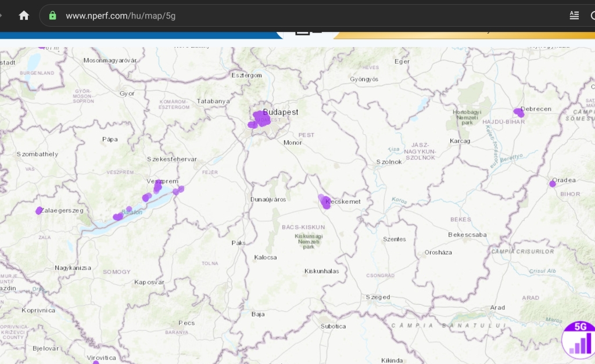This screenshot has height=364, width=595.
Task: Click the Bekescsaba city label
Action: point(467,235)
